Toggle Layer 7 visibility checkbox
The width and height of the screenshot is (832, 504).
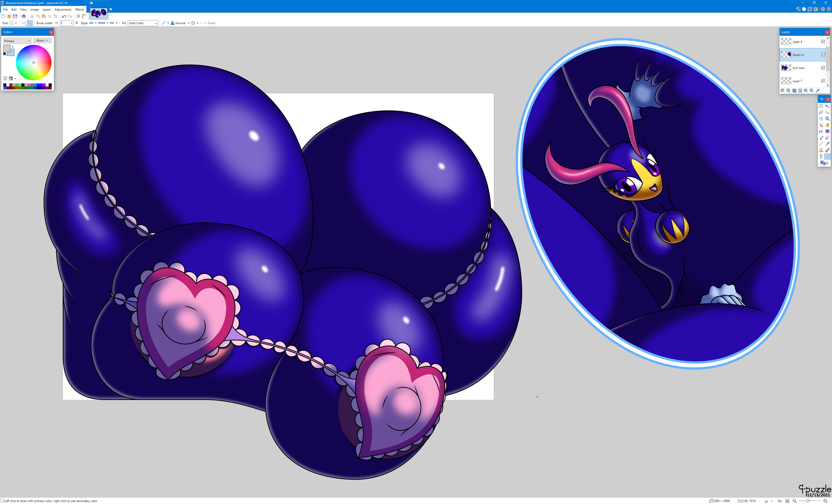click(823, 81)
